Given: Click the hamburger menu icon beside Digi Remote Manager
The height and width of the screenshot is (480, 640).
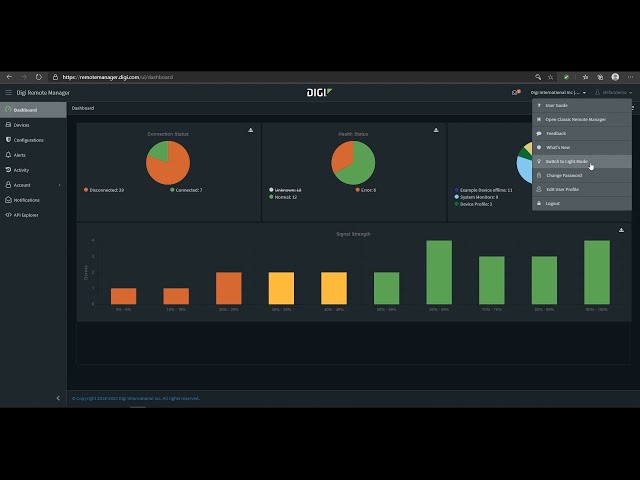Looking at the screenshot, I should tap(8, 93).
